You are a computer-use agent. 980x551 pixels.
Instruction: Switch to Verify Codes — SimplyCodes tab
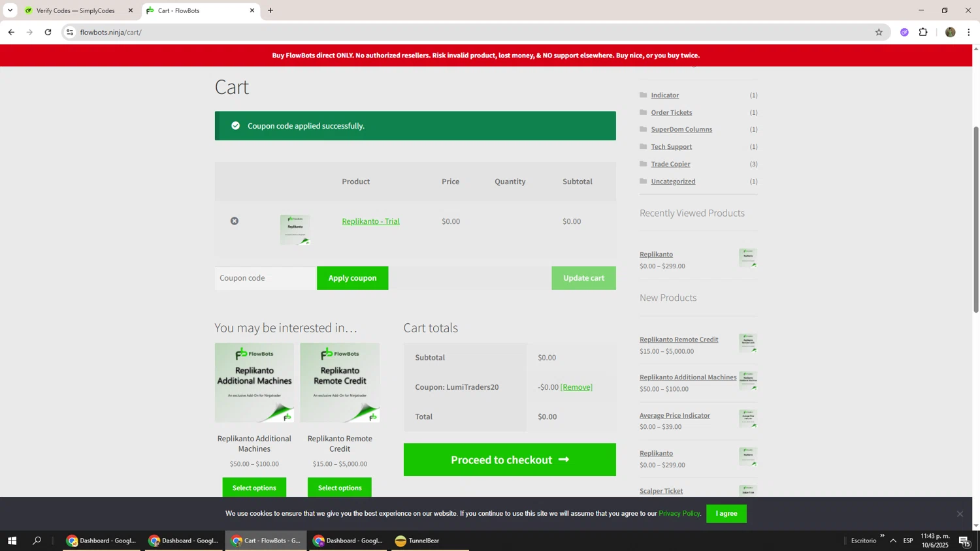point(75,10)
